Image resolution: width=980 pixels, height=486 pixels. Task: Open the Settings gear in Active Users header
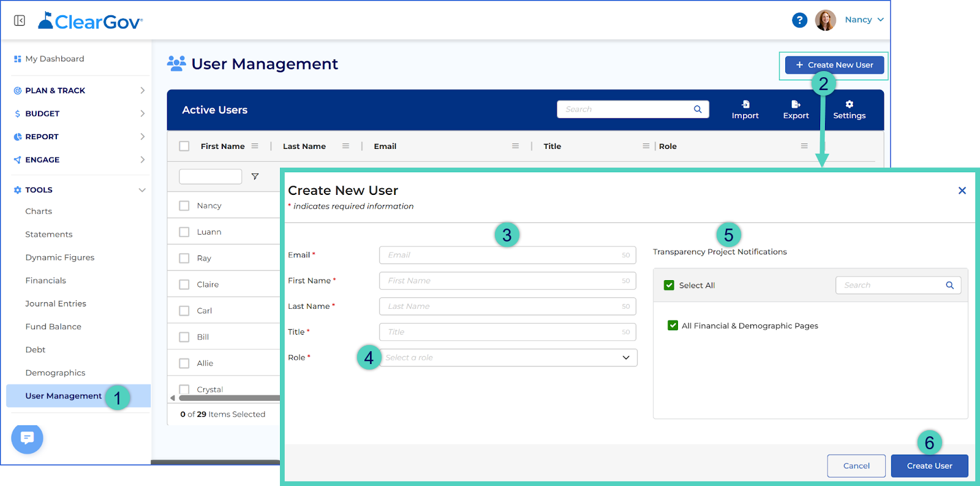click(x=850, y=104)
